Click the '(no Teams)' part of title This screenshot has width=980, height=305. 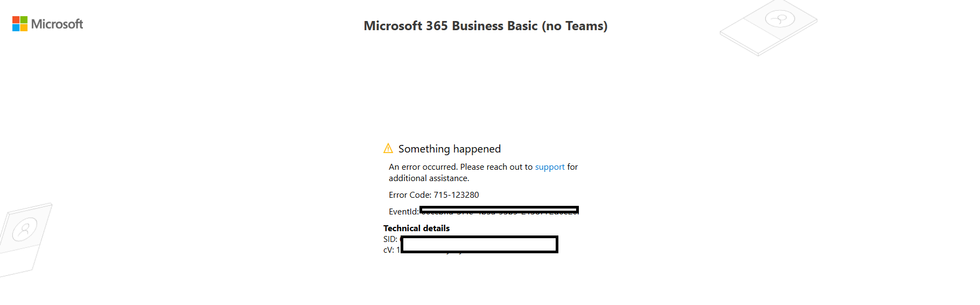pyautogui.click(x=575, y=26)
